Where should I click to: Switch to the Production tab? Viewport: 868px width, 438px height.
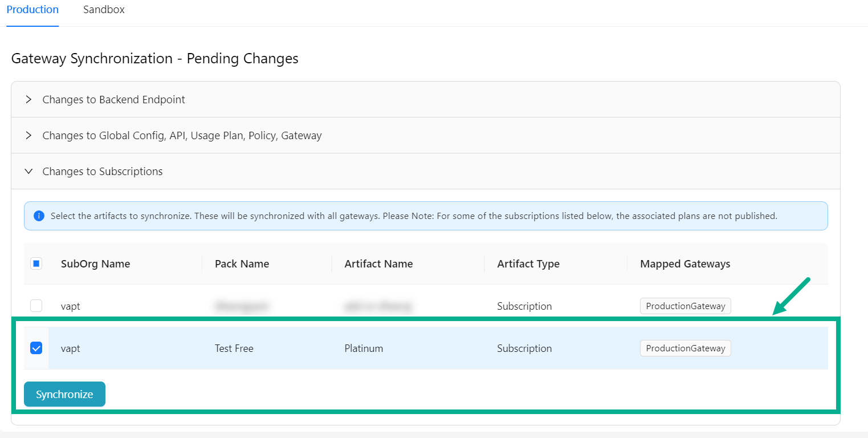32,10
